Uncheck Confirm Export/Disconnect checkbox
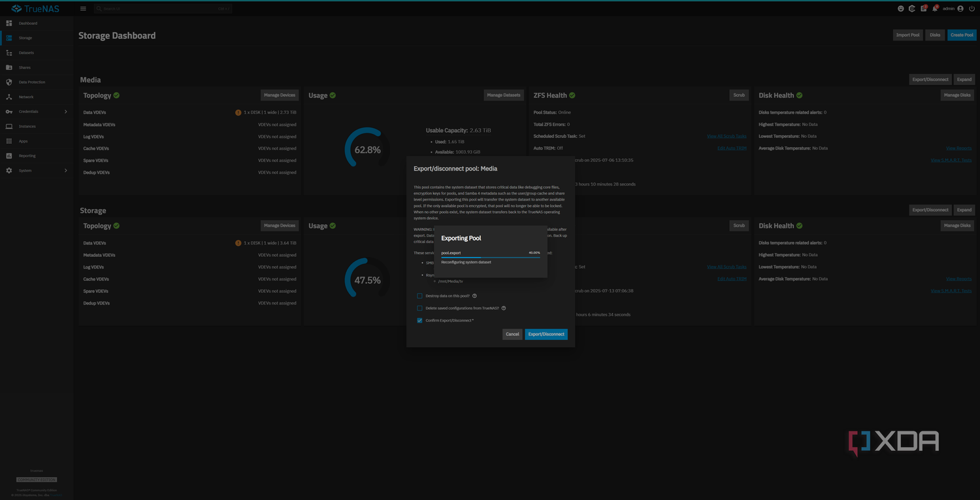980x500 pixels. pyautogui.click(x=419, y=320)
